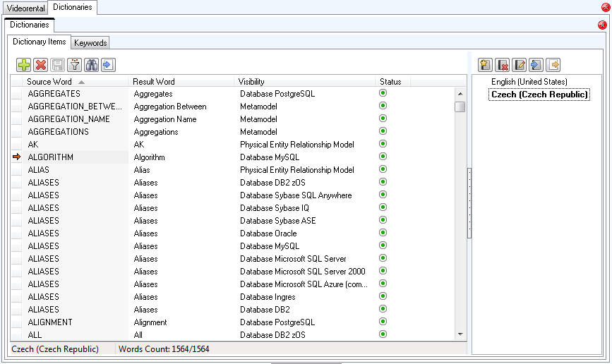Click the edit dictionary pencil icon

(519, 65)
